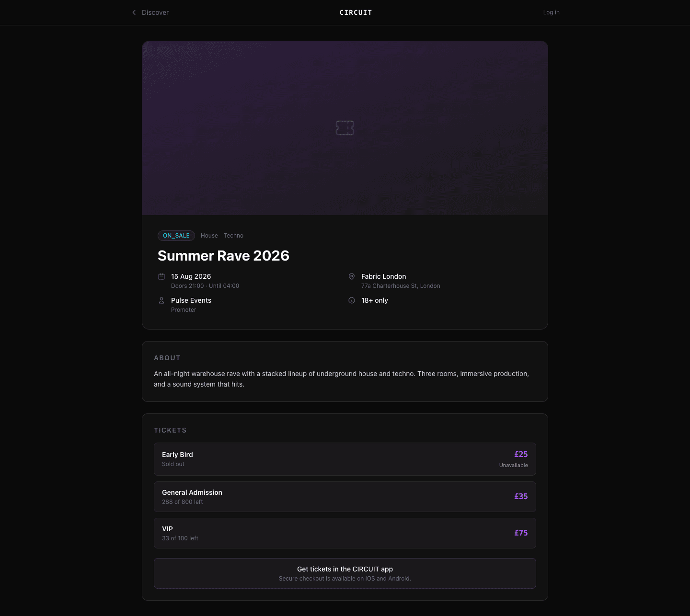Select the Early Bird ticket row
690x616 pixels.
(345, 459)
